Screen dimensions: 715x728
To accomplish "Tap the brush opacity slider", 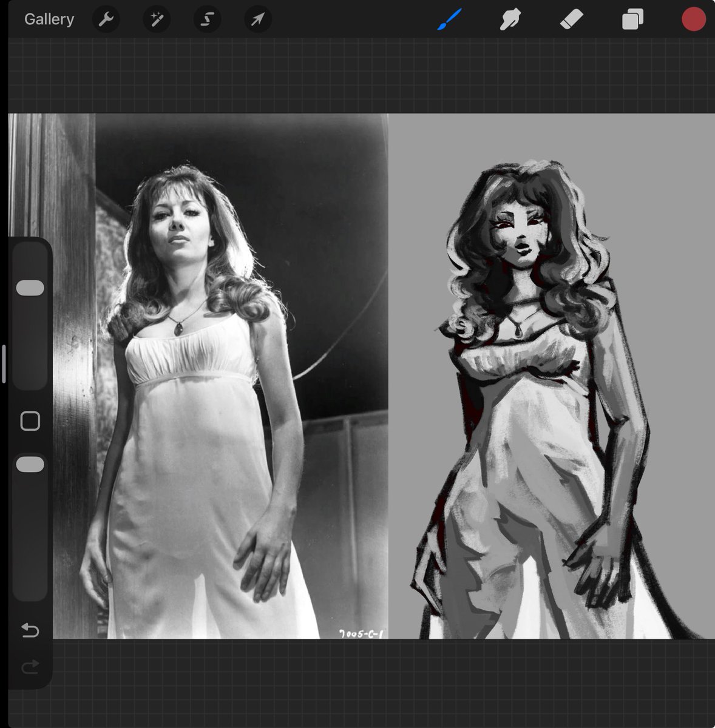I will point(30,463).
